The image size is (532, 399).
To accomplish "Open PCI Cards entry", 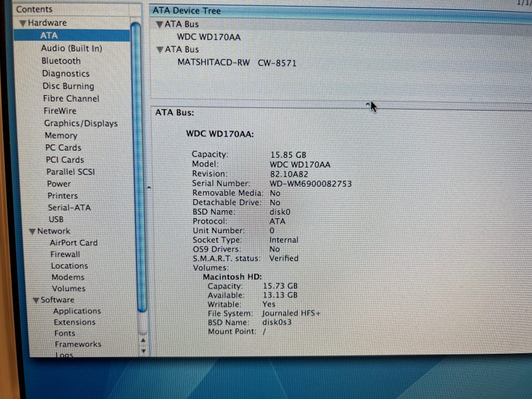I will pyautogui.click(x=65, y=160).
